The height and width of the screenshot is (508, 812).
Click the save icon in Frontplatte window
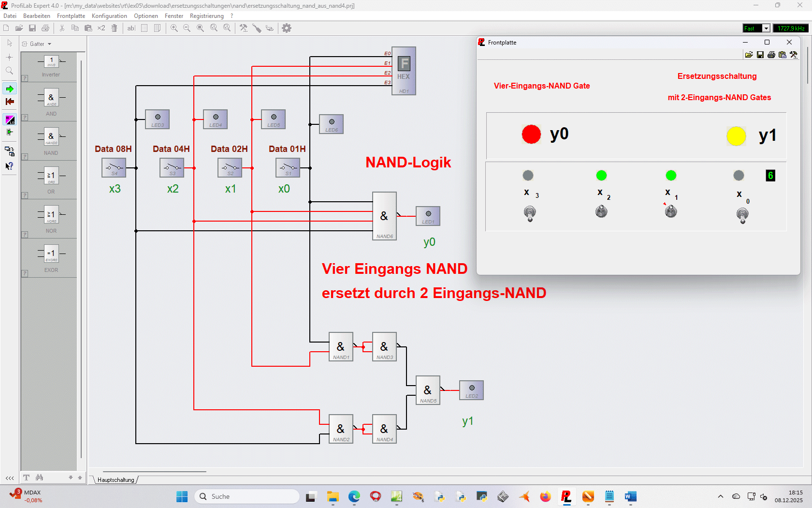pyautogui.click(x=760, y=55)
